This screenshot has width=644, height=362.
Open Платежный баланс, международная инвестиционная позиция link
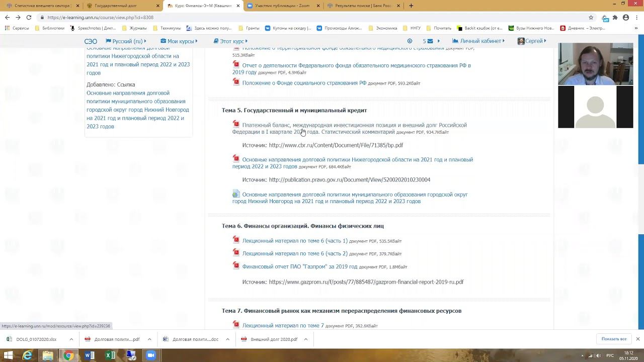coord(350,128)
